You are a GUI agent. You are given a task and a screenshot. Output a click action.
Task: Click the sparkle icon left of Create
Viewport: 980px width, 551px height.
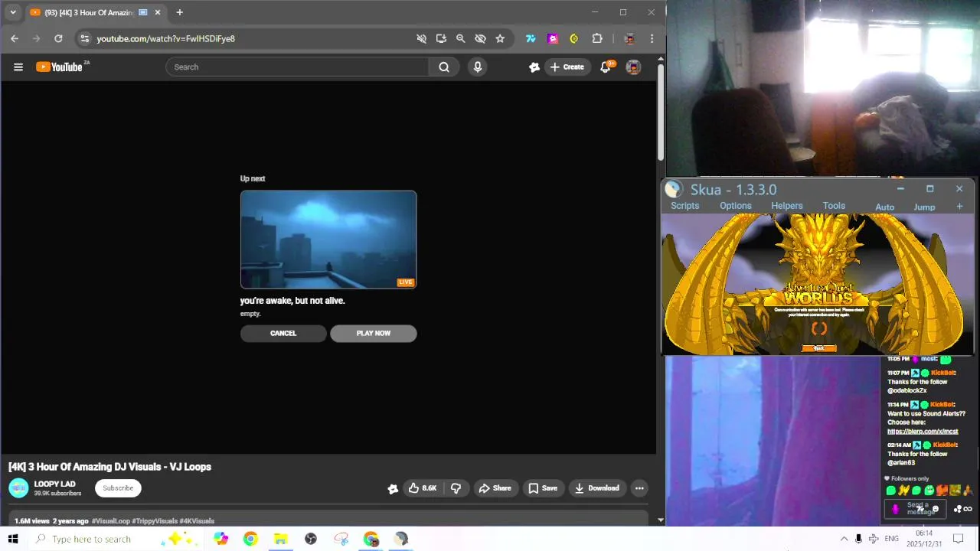point(534,67)
